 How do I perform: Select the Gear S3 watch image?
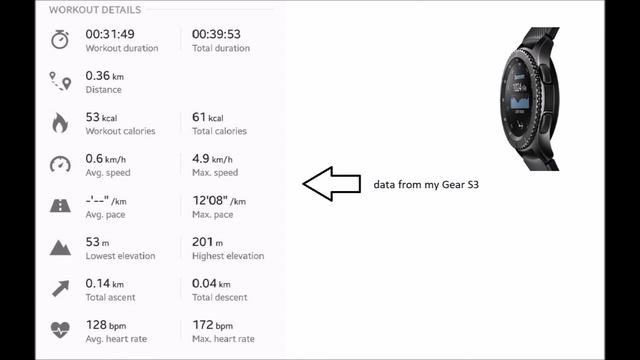529,99
